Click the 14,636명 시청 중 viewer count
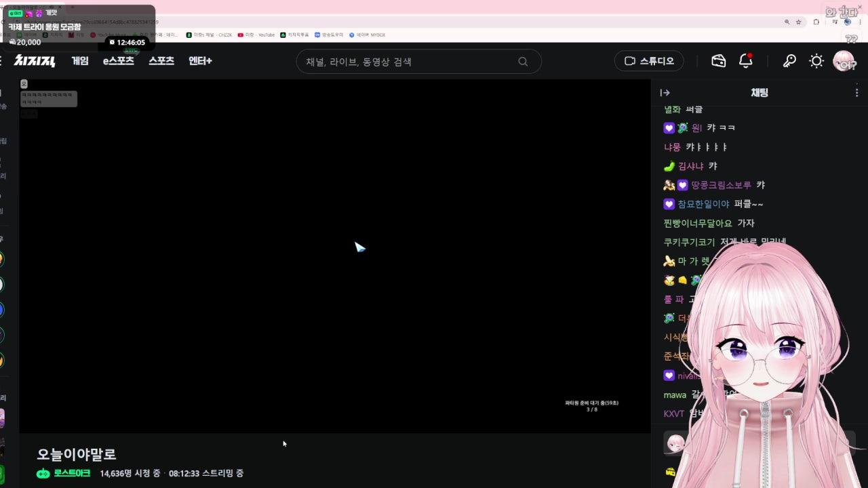868x488 pixels. [130, 473]
